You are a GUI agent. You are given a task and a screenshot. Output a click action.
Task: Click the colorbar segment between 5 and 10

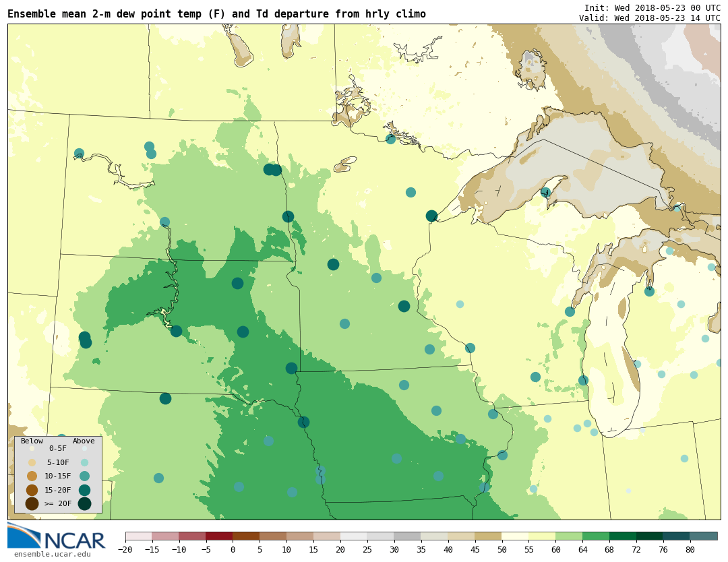click(x=273, y=536)
